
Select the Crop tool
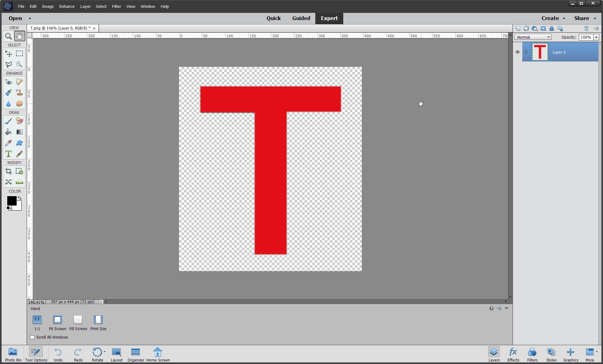(x=8, y=171)
